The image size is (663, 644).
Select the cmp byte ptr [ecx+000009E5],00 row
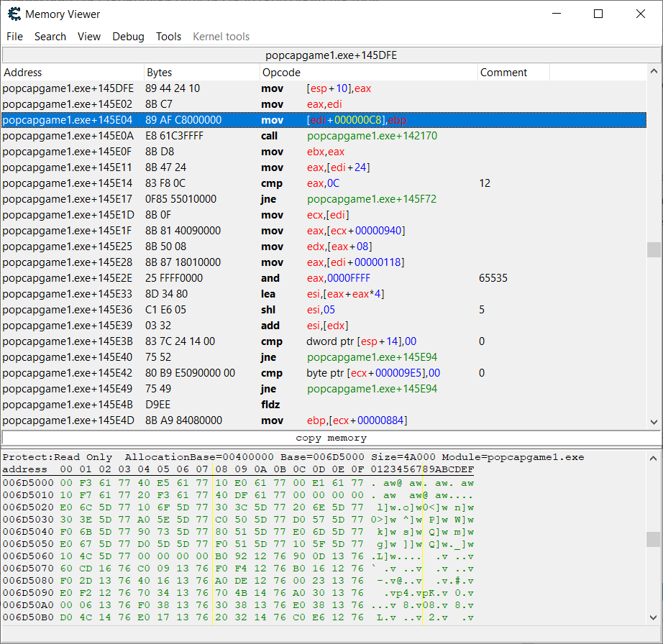coord(324,373)
